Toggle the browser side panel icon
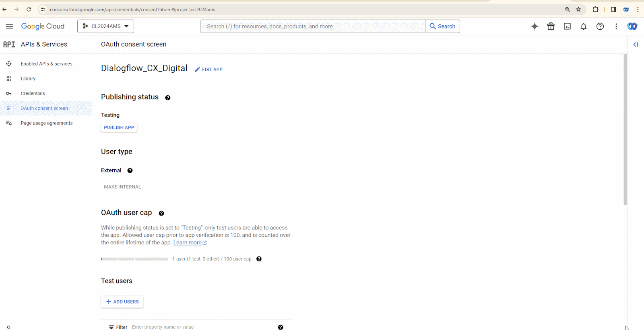This screenshot has height=330, width=644. [x=613, y=9]
